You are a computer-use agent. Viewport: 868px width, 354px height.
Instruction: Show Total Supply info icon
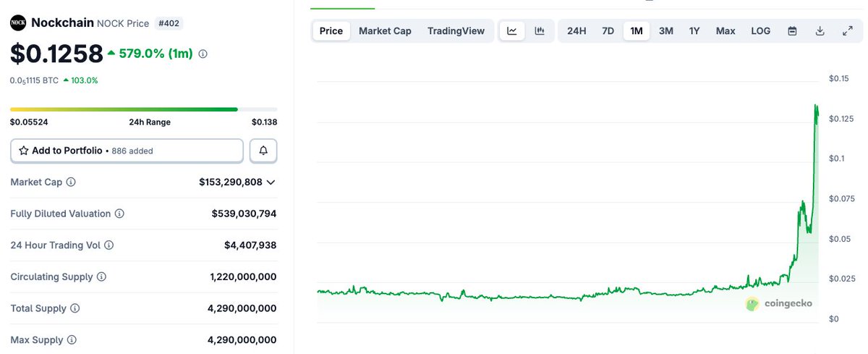click(x=75, y=308)
